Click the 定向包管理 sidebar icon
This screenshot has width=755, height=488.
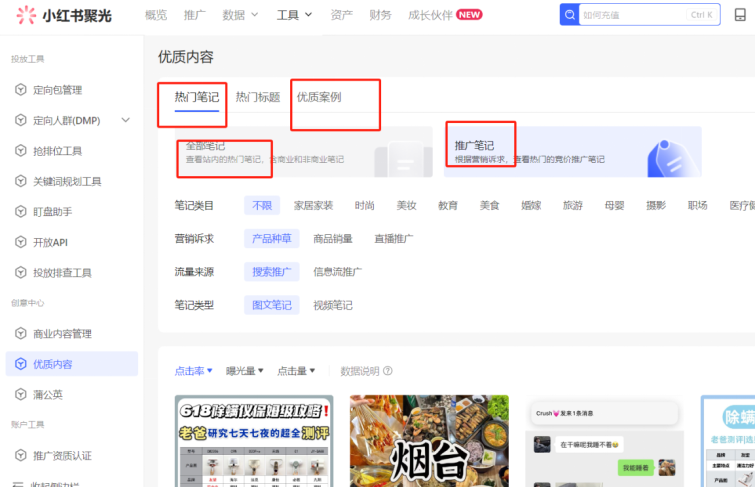(x=20, y=90)
